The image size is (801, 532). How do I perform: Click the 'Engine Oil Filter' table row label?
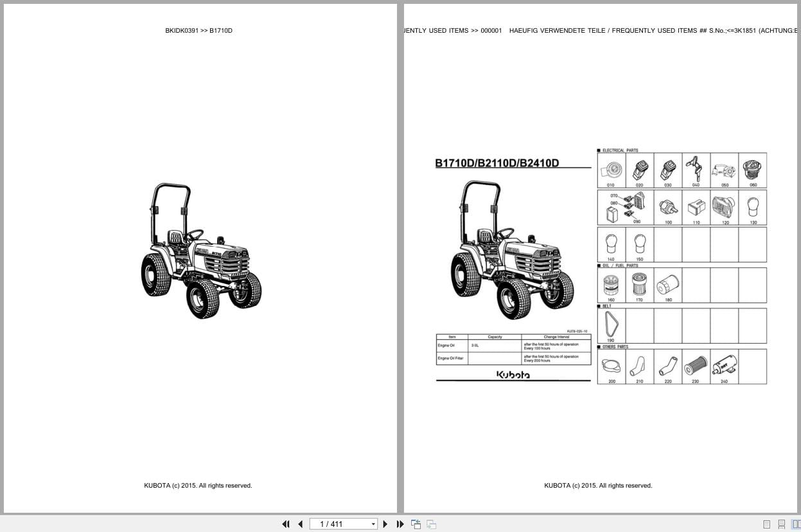tap(450, 358)
